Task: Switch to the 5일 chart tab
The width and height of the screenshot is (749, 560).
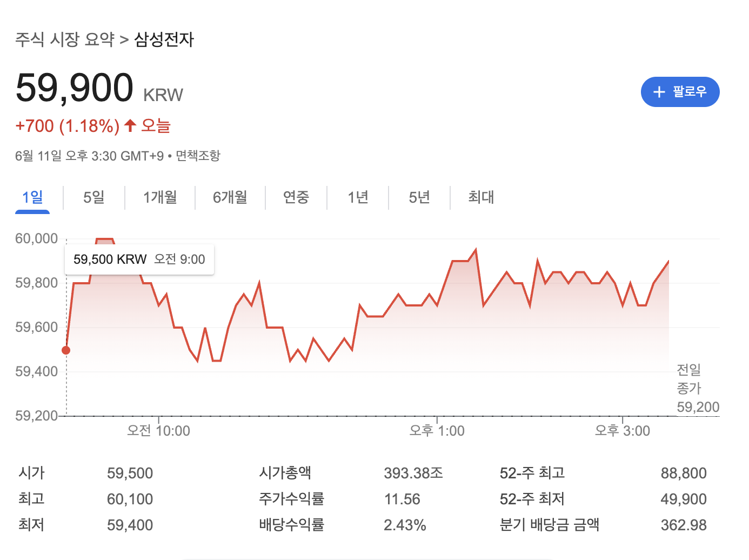Action: coord(93,198)
